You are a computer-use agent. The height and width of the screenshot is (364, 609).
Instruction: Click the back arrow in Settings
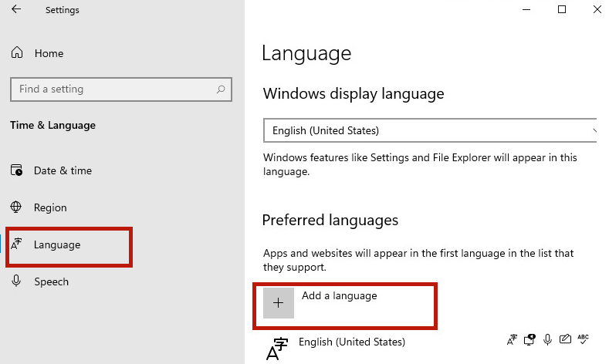(16, 10)
